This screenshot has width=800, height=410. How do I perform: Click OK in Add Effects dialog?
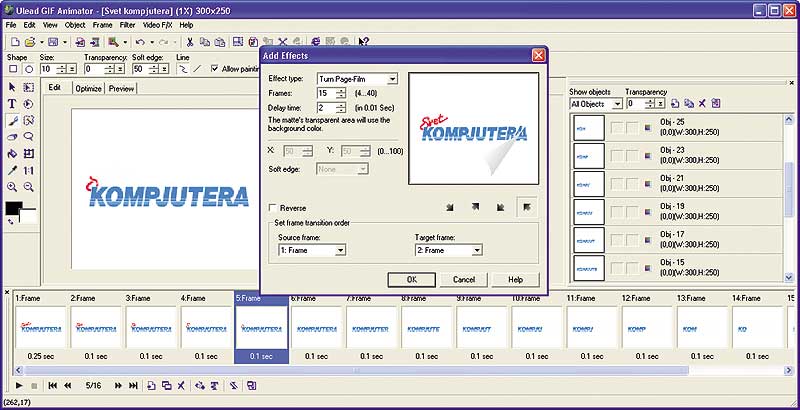click(412, 279)
